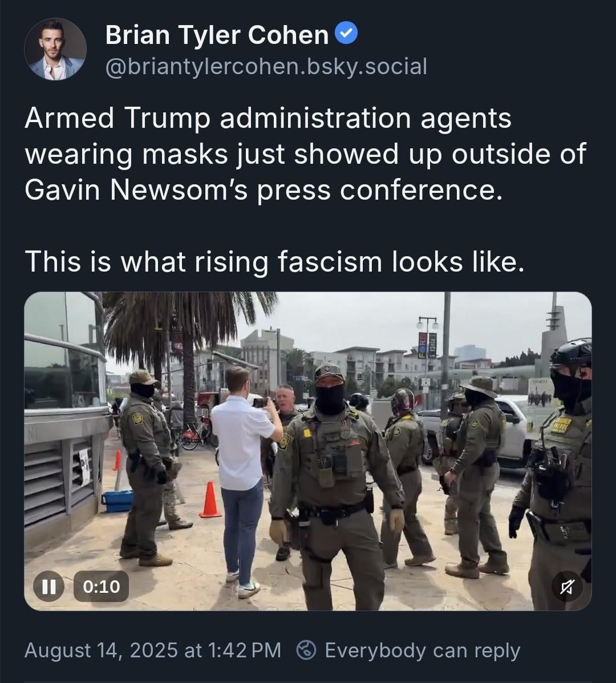
Task: Click the @briantylercohen.bsky.social handle
Action: [266, 67]
